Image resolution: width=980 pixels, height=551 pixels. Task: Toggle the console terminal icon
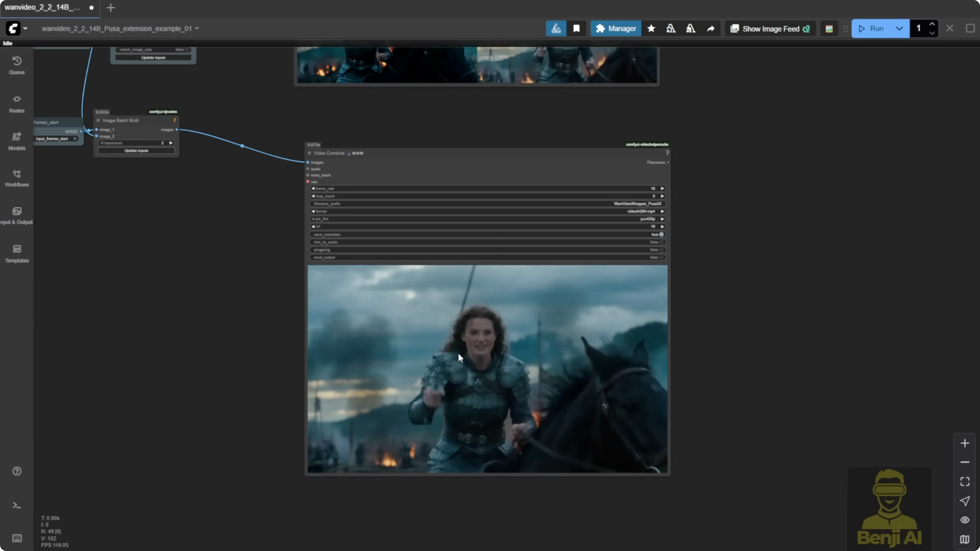[17, 505]
